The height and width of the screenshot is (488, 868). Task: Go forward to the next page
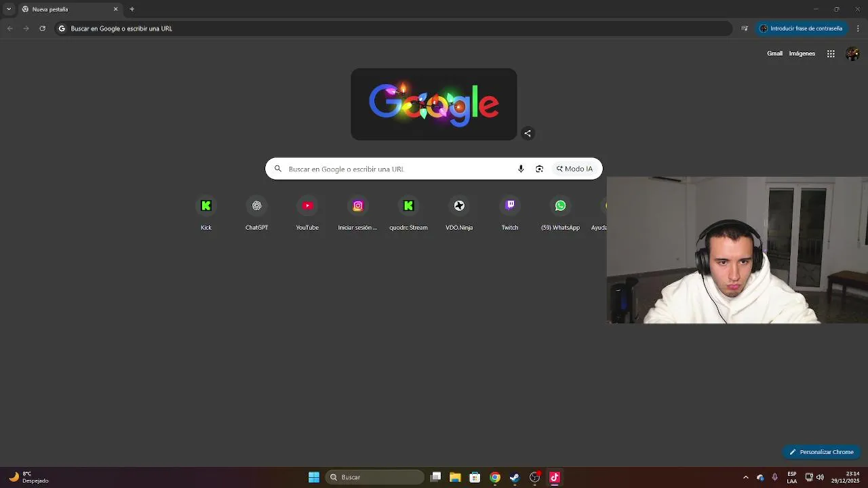[x=26, y=28]
